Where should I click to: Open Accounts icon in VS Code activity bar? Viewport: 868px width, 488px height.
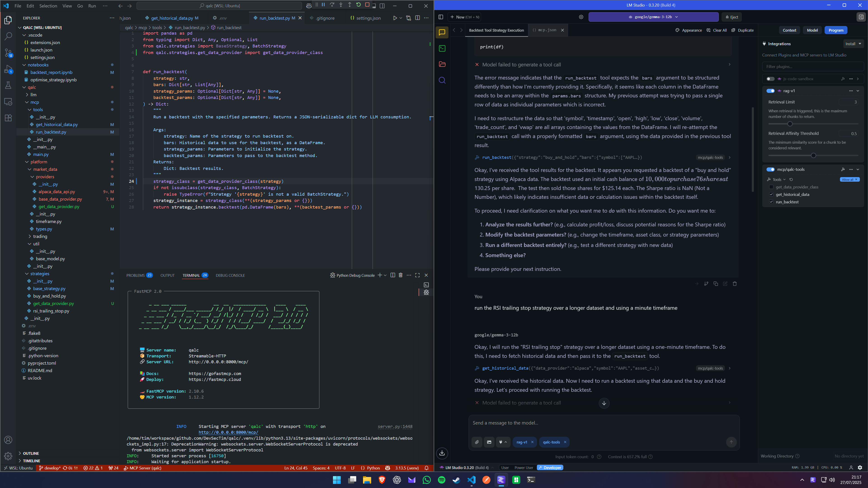(8, 440)
